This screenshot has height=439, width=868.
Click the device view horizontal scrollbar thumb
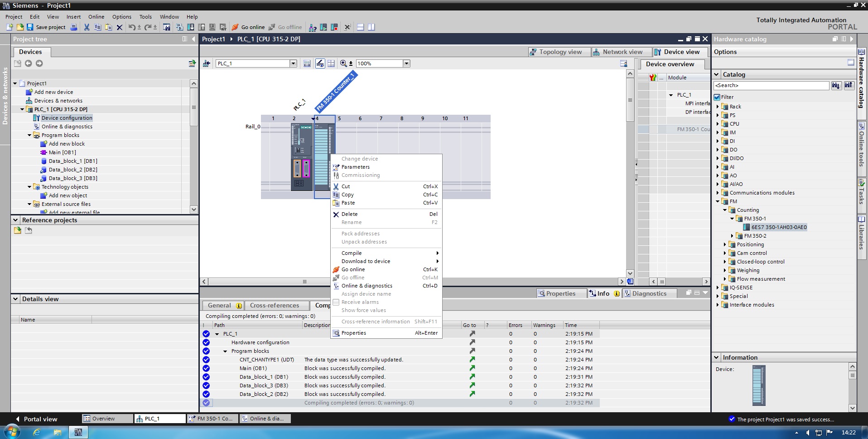pos(304,282)
